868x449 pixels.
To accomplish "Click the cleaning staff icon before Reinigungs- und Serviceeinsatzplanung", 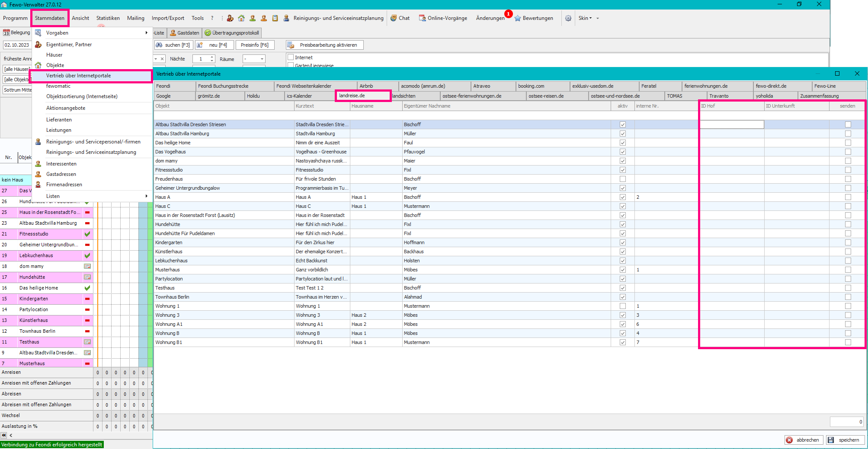I will pyautogui.click(x=286, y=18).
